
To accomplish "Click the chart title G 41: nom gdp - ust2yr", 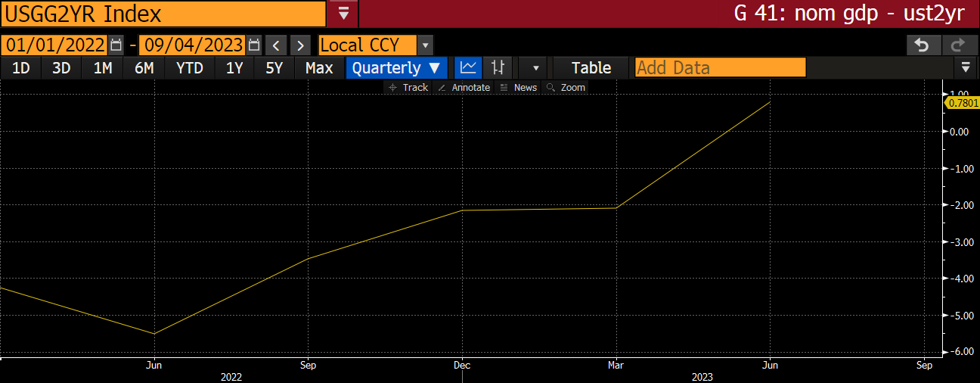I will pos(851,14).
